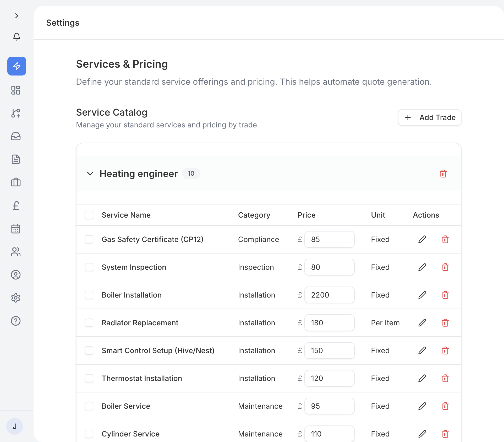Click the Add Trade button
This screenshot has height=442, width=504.
point(429,117)
